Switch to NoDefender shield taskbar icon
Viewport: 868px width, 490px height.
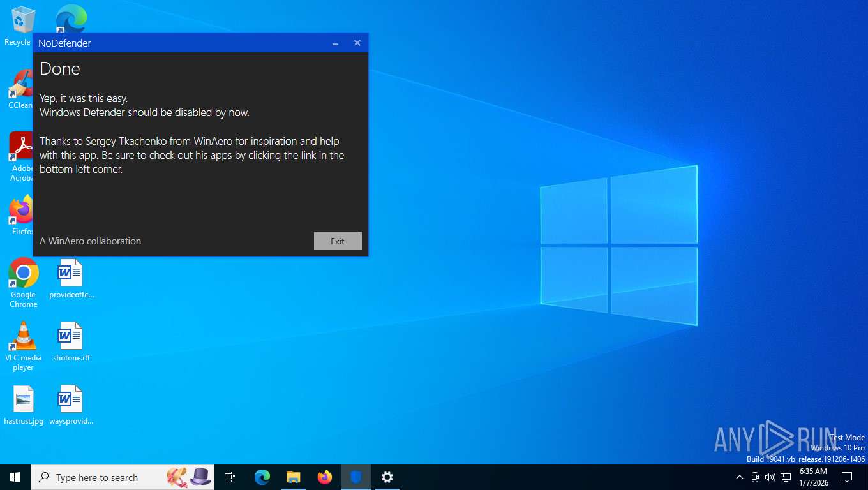click(356, 477)
